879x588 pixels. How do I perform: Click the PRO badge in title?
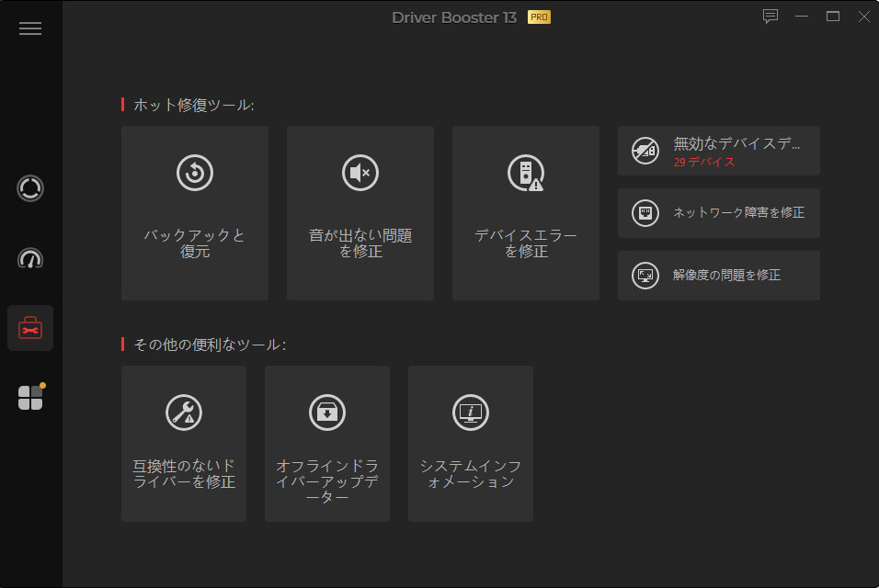(x=539, y=17)
